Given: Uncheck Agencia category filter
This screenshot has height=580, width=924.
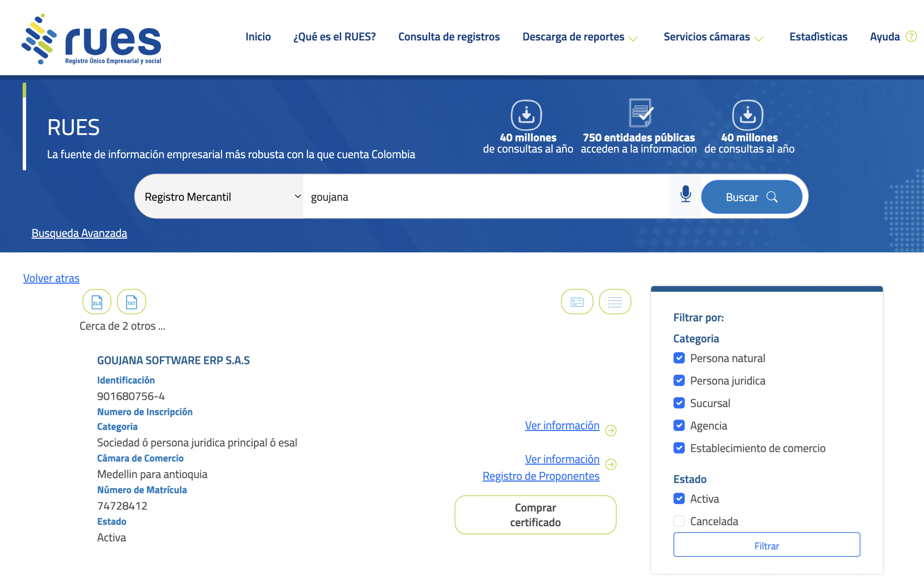Looking at the screenshot, I should pos(679,425).
